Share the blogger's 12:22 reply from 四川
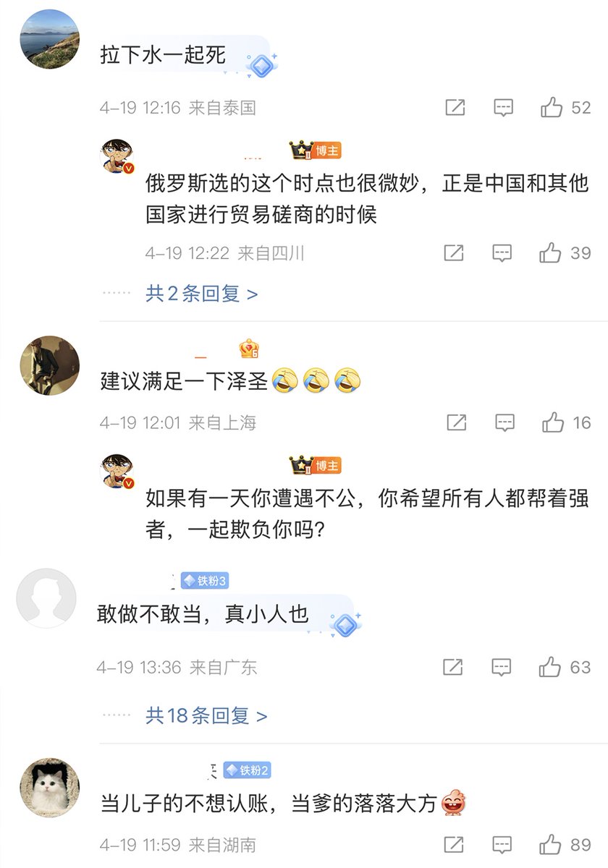Image resolution: width=608 pixels, height=868 pixels. click(454, 253)
